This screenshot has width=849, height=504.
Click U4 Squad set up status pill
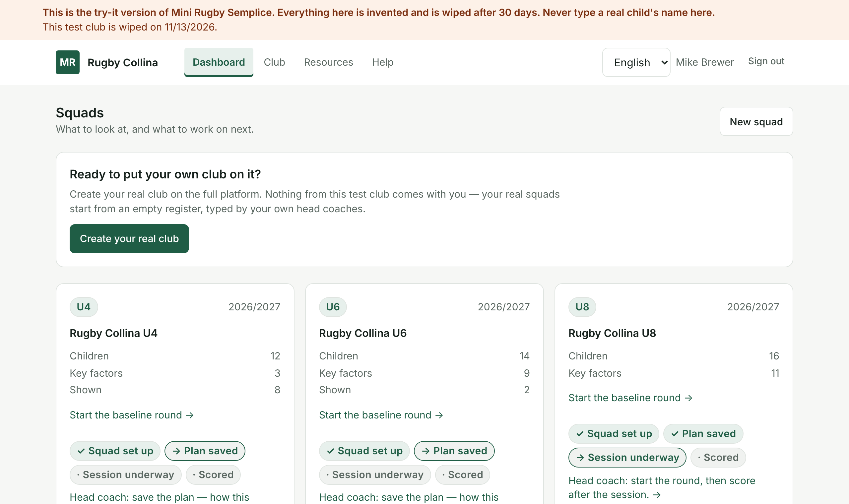coord(115,451)
